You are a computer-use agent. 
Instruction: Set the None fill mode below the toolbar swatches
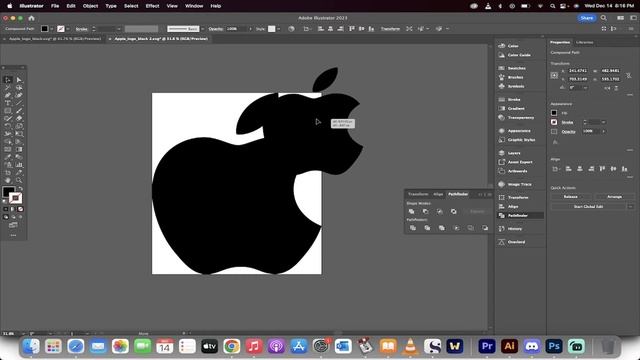pos(20,209)
